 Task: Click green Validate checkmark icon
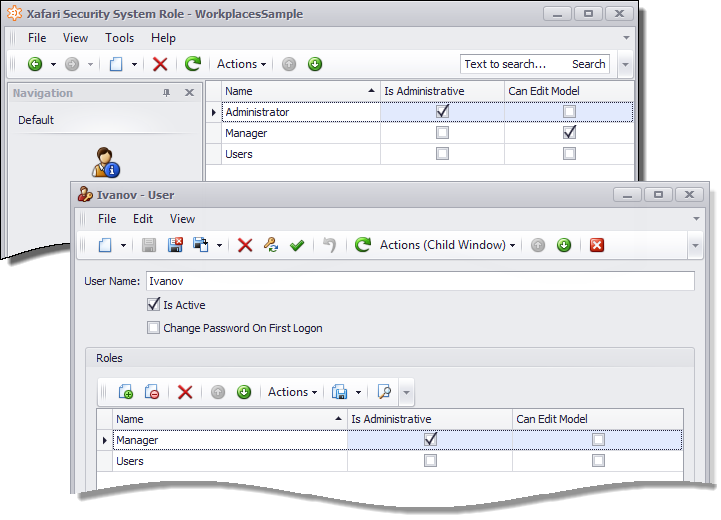point(297,246)
